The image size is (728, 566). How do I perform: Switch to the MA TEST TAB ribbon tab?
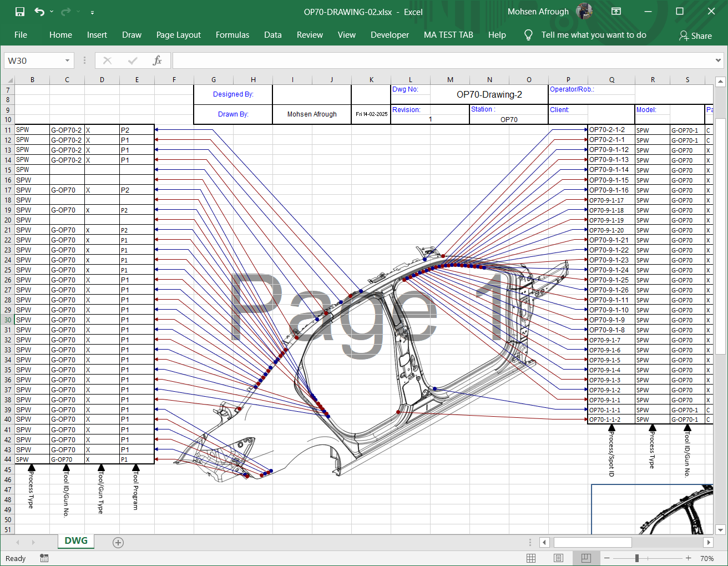[x=448, y=35]
